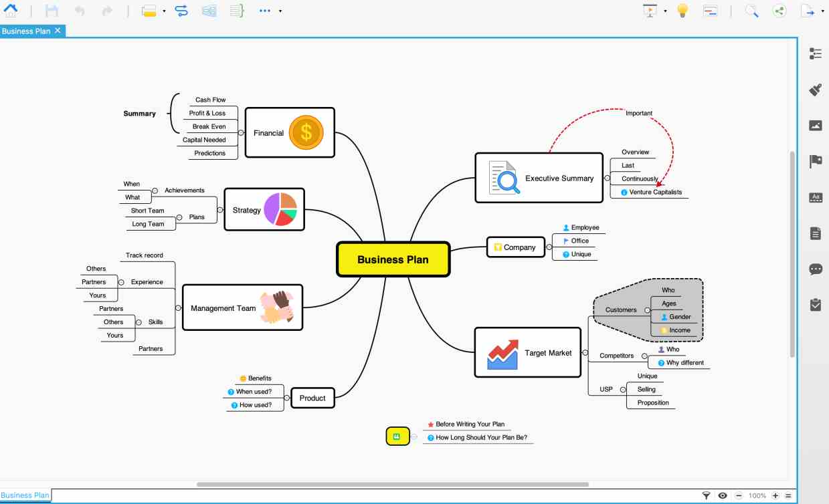Add a boundary using the toolbar icon
The width and height of the screenshot is (829, 504).
[x=209, y=11]
